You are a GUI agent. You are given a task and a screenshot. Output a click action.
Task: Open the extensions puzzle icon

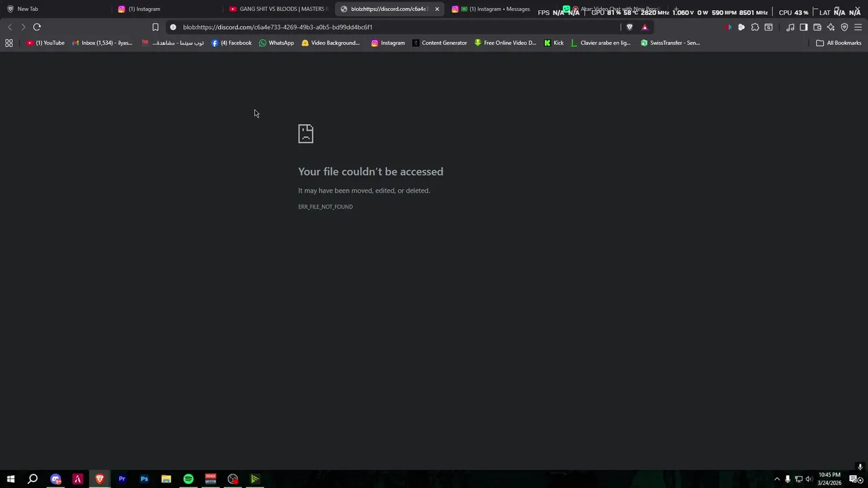coord(755,27)
